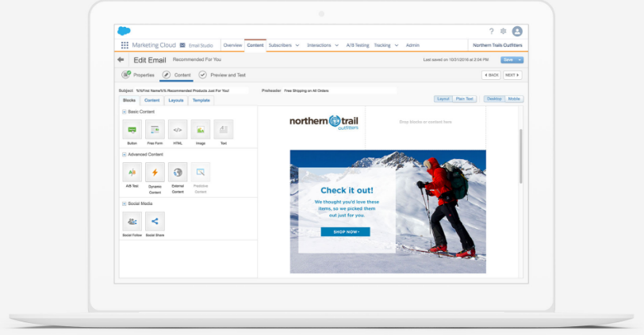Open the Subscribers dropdown menu
The image size is (644, 335).
pos(284,45)
